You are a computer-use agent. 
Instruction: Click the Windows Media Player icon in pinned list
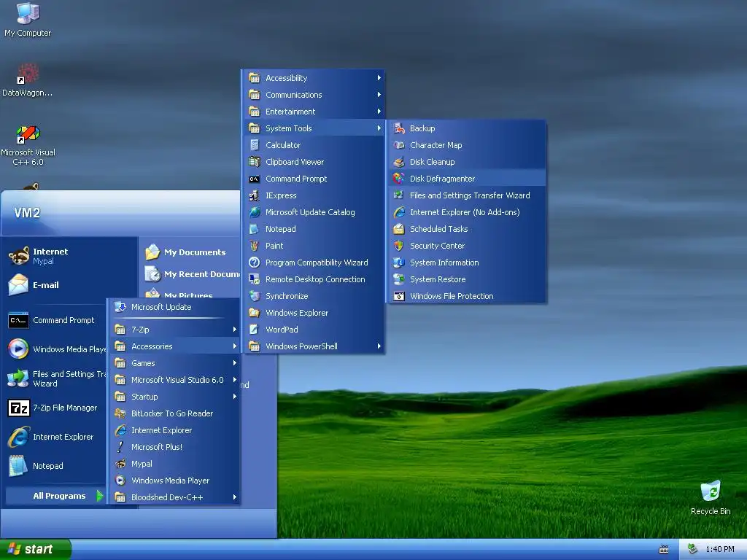pos(18,349)
